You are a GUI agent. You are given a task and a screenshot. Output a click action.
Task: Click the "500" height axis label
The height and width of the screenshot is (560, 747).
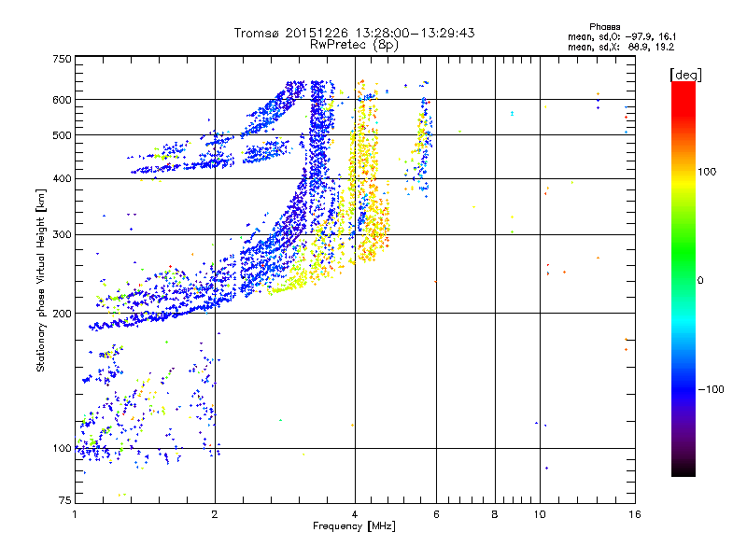click(x=62, y=135)
